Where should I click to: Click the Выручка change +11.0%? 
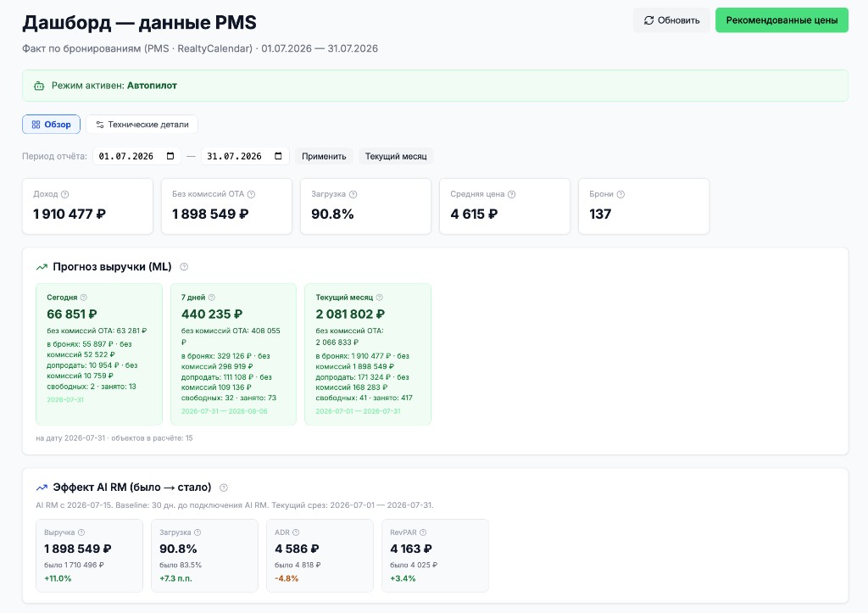(x=58, y=578)
